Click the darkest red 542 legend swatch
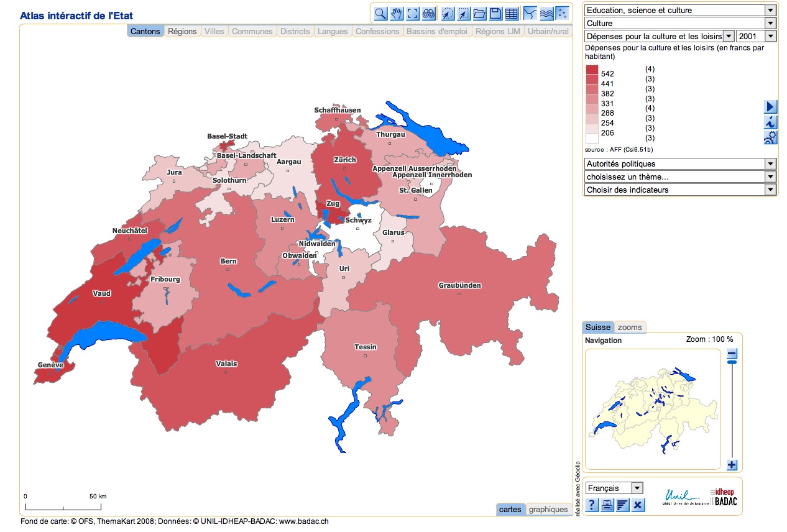 click(592, 71)
